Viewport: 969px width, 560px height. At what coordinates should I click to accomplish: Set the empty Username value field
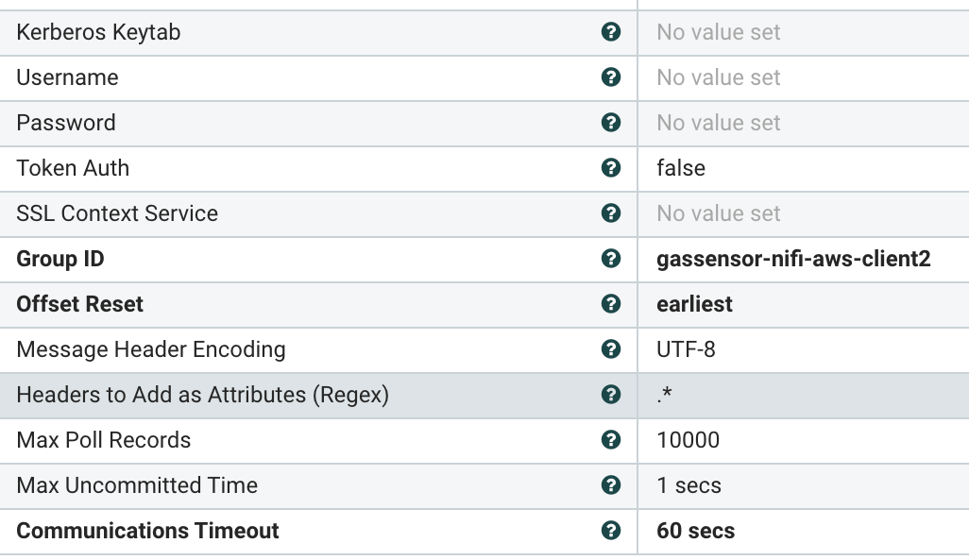click(x=719, y=77)
